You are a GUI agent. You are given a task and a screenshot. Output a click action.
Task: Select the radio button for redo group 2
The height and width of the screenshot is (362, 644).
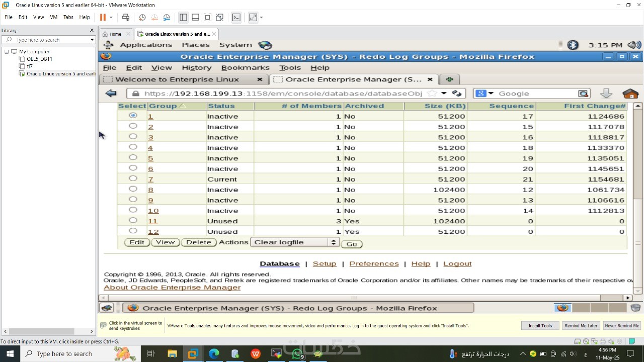pos(133,126)
